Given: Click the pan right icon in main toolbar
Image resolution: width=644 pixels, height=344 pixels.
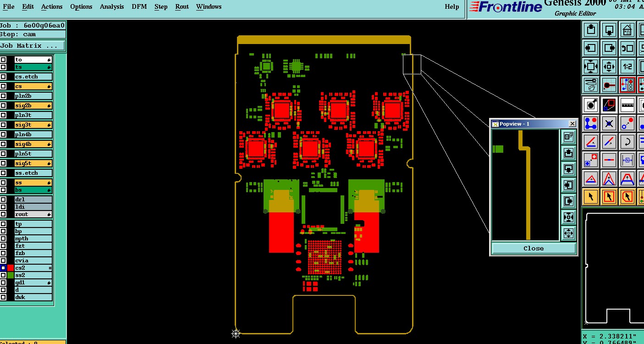Looking at the screenshot, I should [x=609, y=48].
